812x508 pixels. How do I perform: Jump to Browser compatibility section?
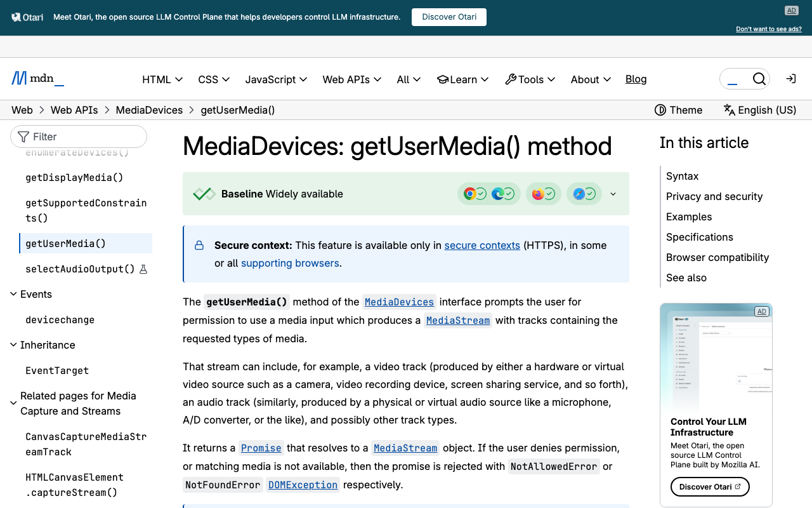(x=717, y=257)
